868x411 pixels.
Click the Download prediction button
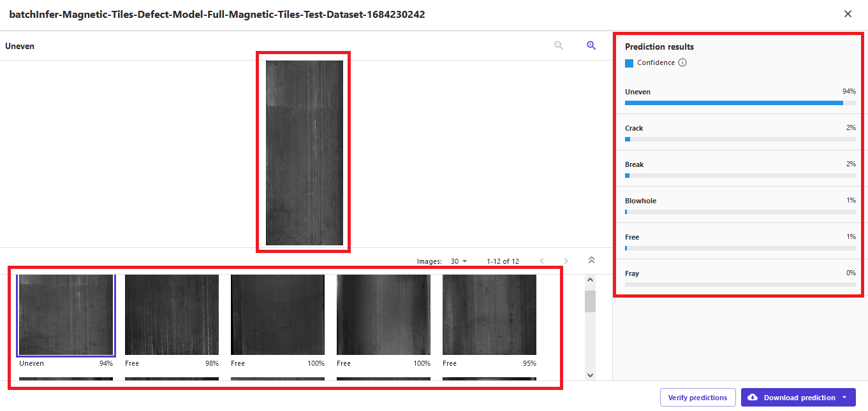pyautogui.click(x=793, y=398)
